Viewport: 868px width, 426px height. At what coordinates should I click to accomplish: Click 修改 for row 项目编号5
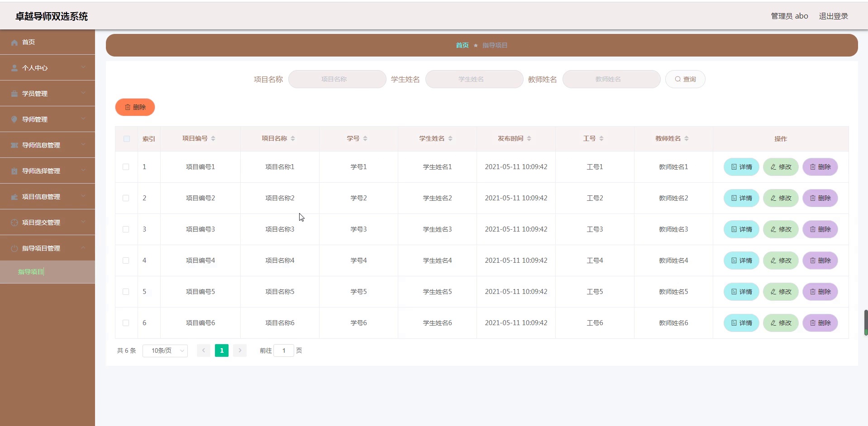(781, 292)
